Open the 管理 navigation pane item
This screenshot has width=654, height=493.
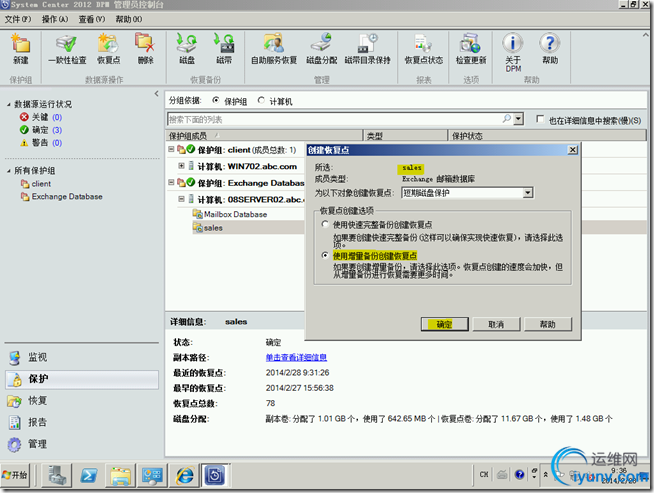pos(82,444)
